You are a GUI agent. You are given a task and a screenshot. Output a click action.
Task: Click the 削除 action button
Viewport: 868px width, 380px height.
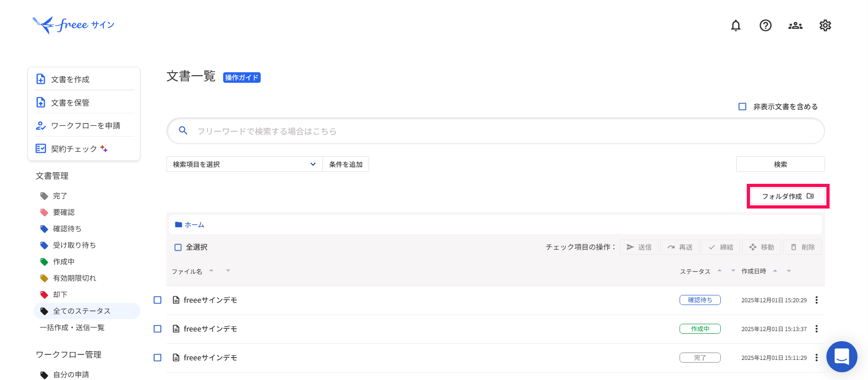[802, 247]
